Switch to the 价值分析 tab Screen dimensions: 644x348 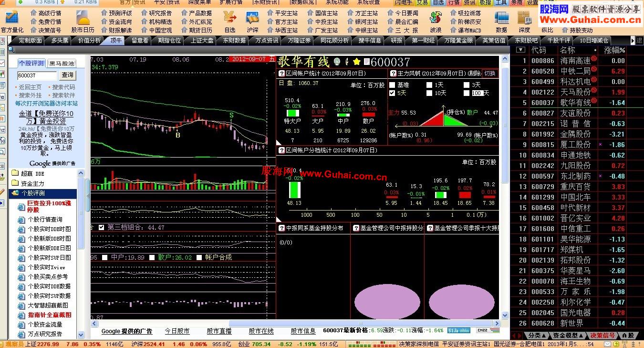(89, 41)
